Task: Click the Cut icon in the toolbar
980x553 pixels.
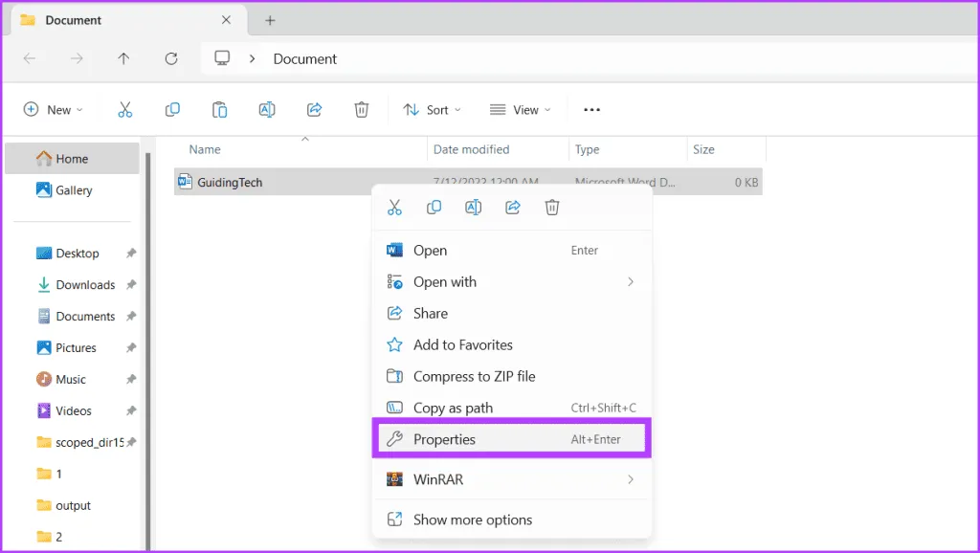Action: click(125, 110)
